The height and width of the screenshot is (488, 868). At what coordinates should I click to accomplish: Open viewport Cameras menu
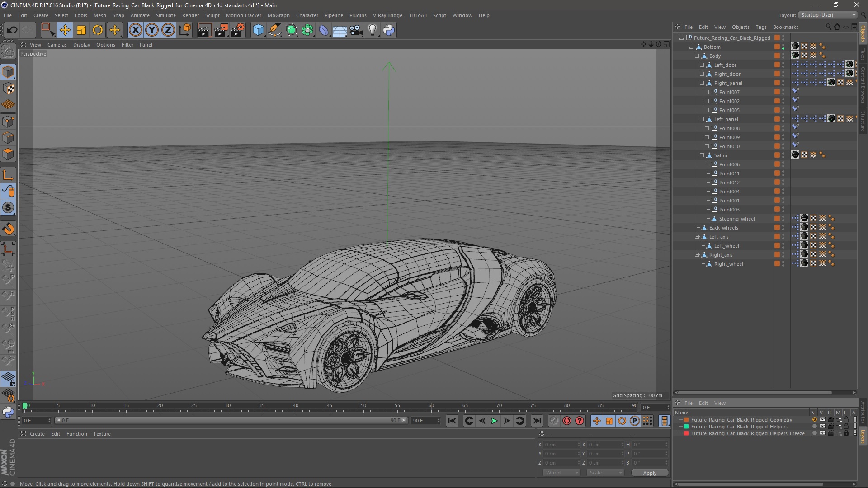(x=57, y=45)
